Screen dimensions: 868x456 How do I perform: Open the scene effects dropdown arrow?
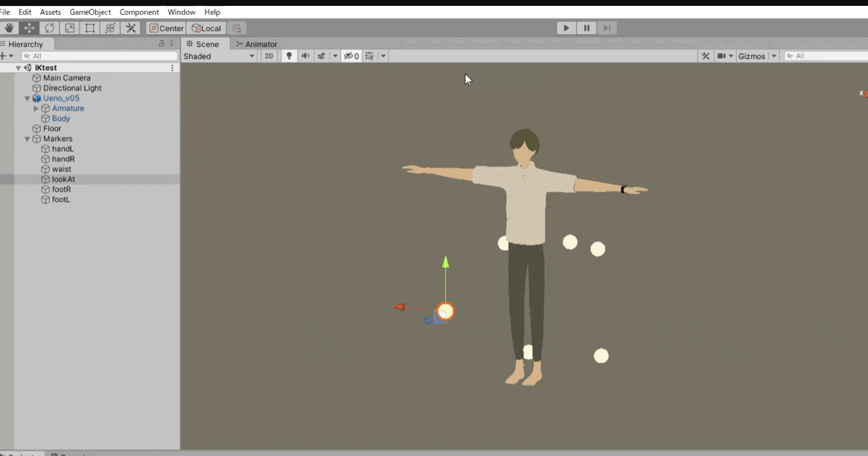[335, 56]
